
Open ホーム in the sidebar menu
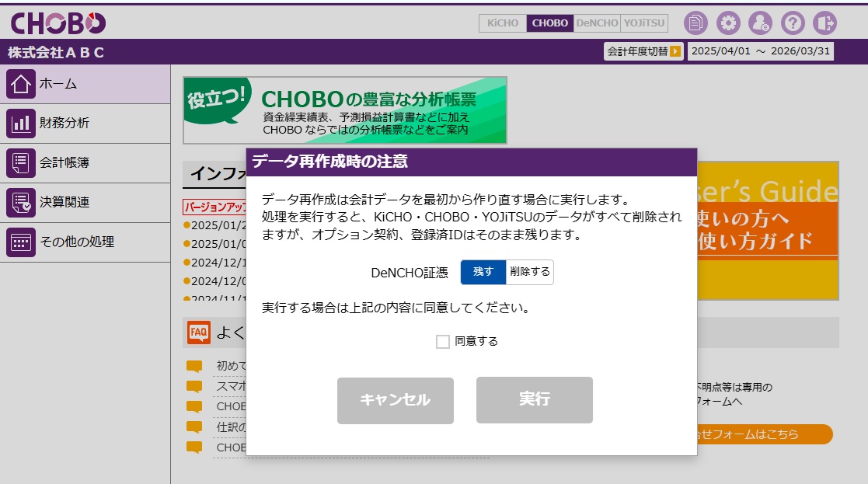coord(85,84)
